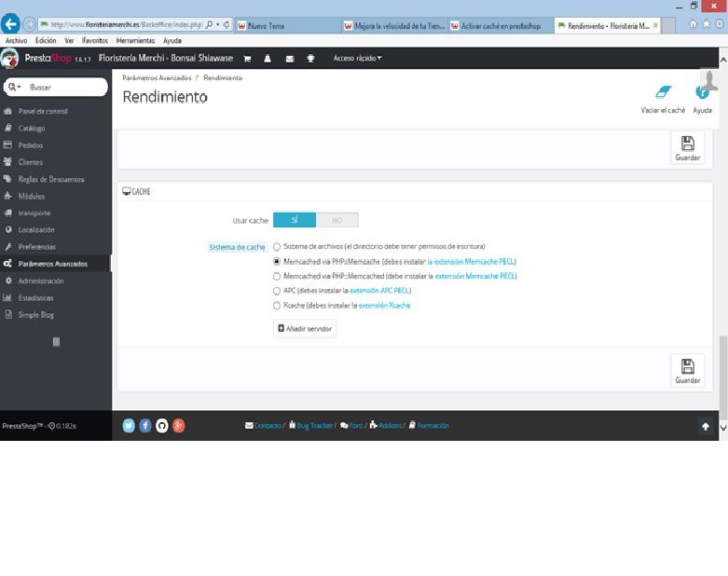The image size is (728, 576).
Task: Open the Herramientas browser menu
Action: pos(135,41)
